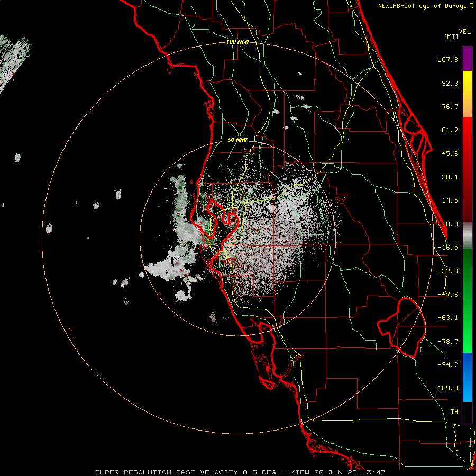Click the 100 NMI range ring label
The image size is (476, 476).
(x=237, y=42)
